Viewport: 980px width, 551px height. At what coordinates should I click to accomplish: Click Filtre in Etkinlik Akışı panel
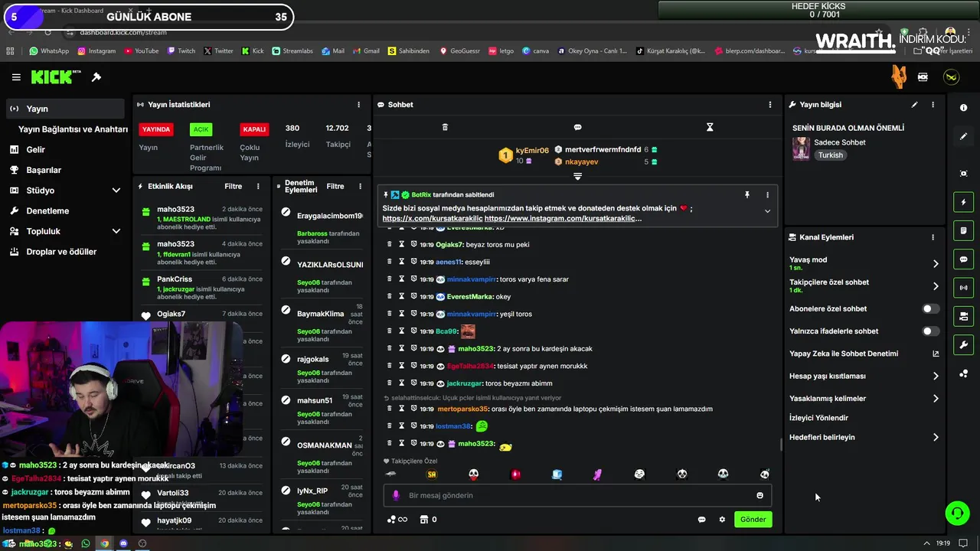[233, 187]
